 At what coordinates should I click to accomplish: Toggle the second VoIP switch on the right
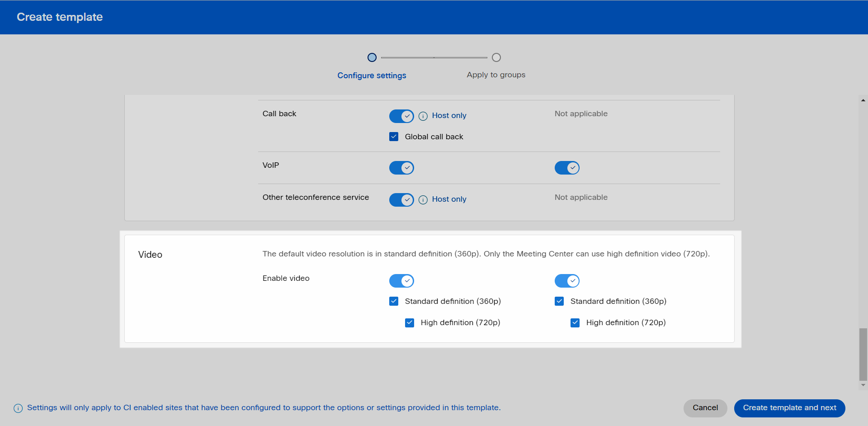(x=567, y=168)
